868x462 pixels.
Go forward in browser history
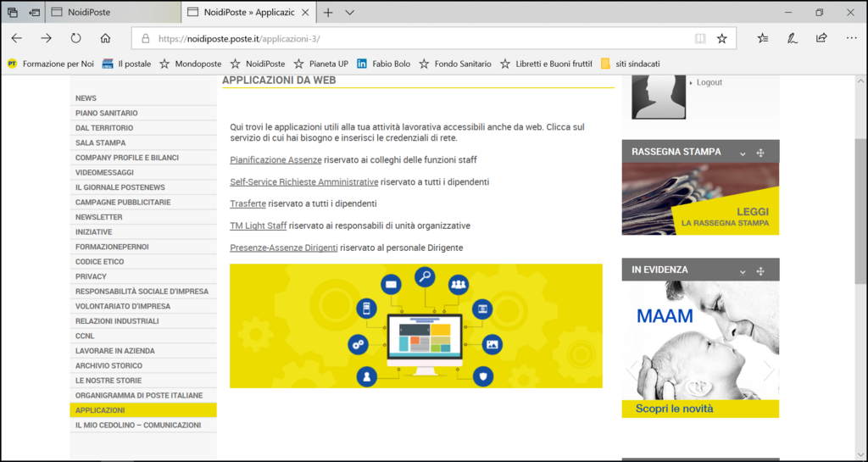coord(46,38)
